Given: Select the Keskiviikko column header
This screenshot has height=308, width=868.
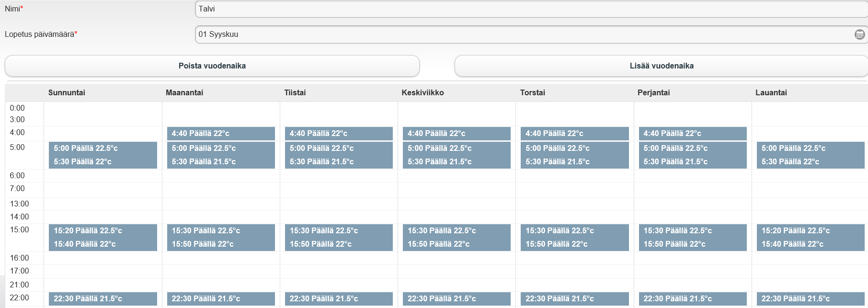Looking at the screenshot, I should [423, 92].
